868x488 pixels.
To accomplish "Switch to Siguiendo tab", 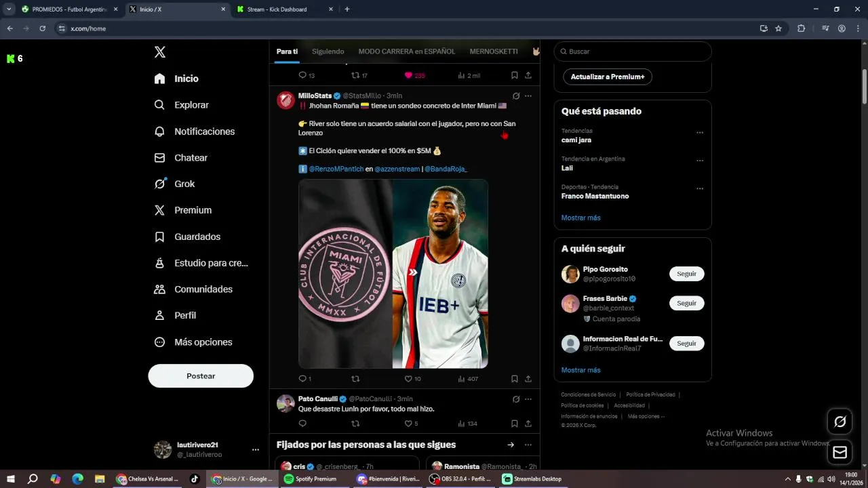I will 328,52.
